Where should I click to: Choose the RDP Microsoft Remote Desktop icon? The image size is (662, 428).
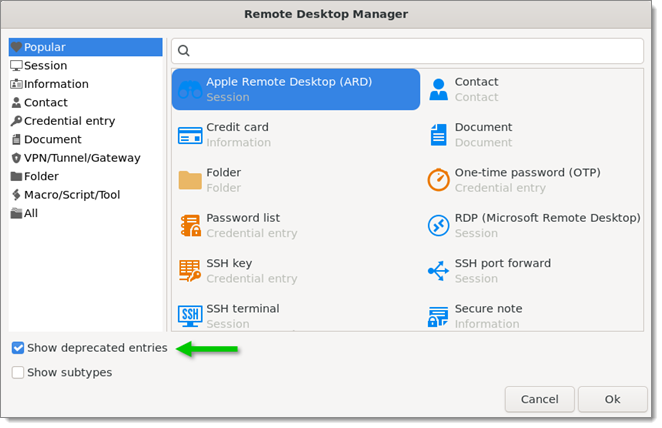click(x=438, y=225)
